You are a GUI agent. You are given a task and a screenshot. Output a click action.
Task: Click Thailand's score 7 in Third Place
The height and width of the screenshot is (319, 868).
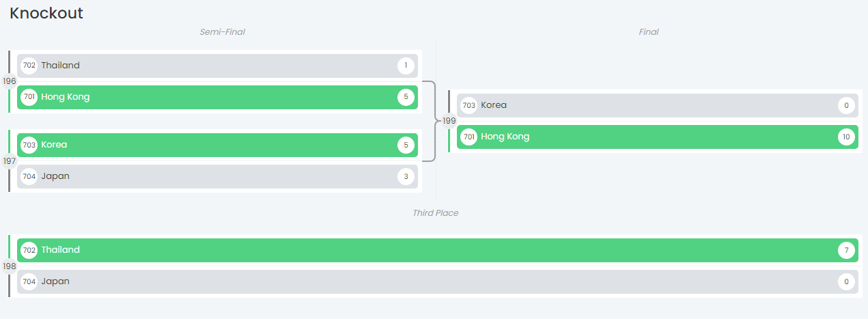click(846, 250)
